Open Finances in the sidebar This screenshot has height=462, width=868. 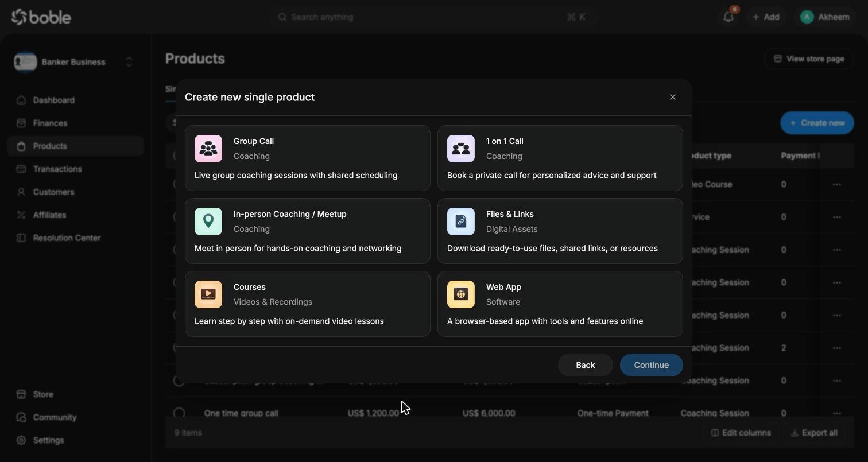[75, 123]
